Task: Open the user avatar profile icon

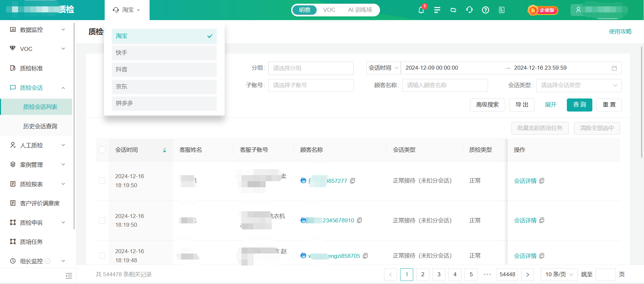Action: pos(578,10)
